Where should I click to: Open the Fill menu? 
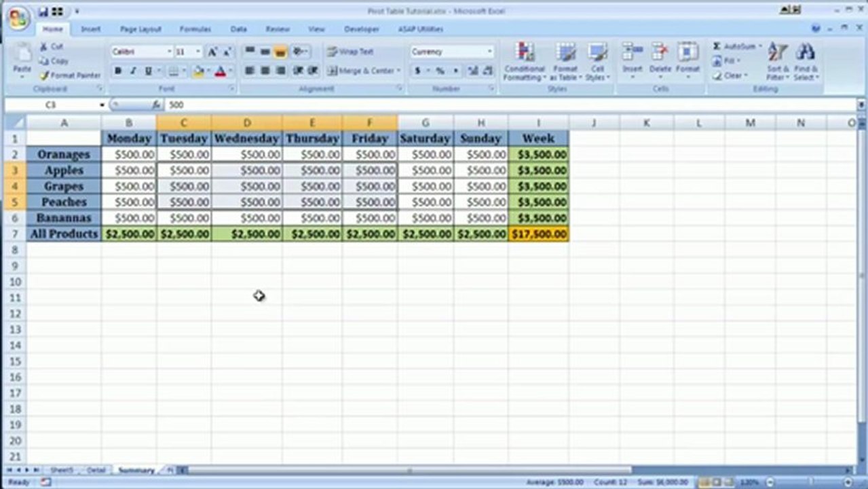(726, 61)
